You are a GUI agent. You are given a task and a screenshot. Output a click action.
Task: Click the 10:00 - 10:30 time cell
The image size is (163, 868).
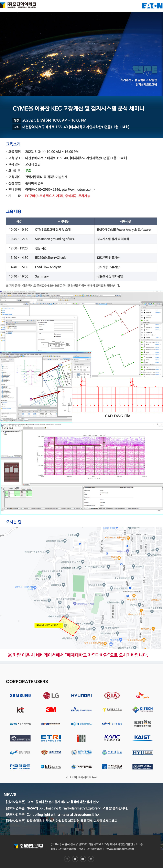coord(19,230)
